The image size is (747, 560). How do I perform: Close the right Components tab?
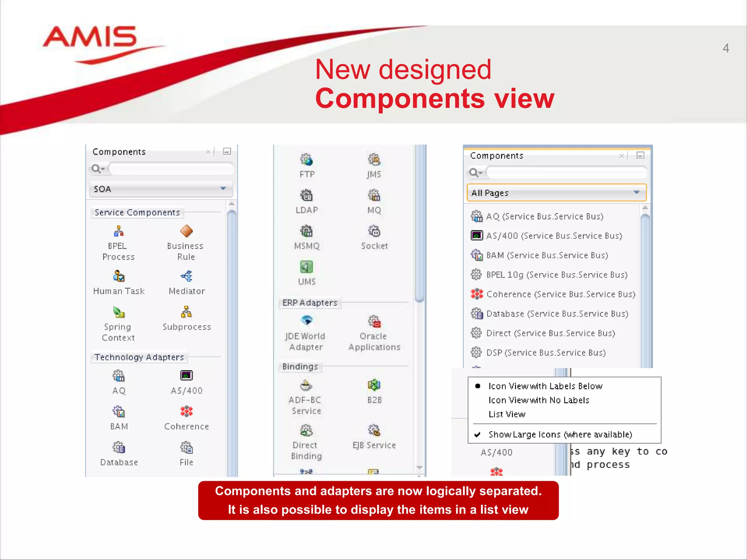click(x=622, y=156)
